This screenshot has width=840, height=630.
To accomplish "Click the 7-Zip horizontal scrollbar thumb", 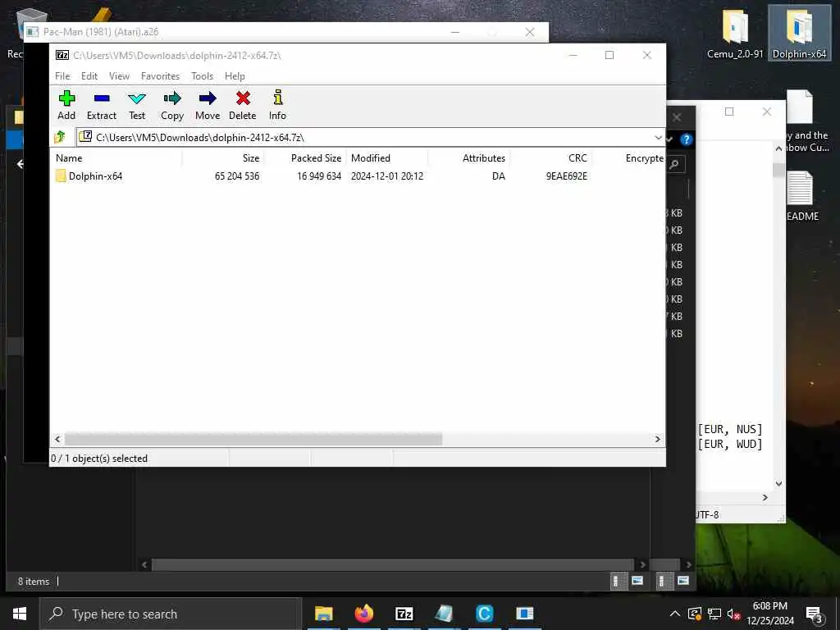I will 253,440.
